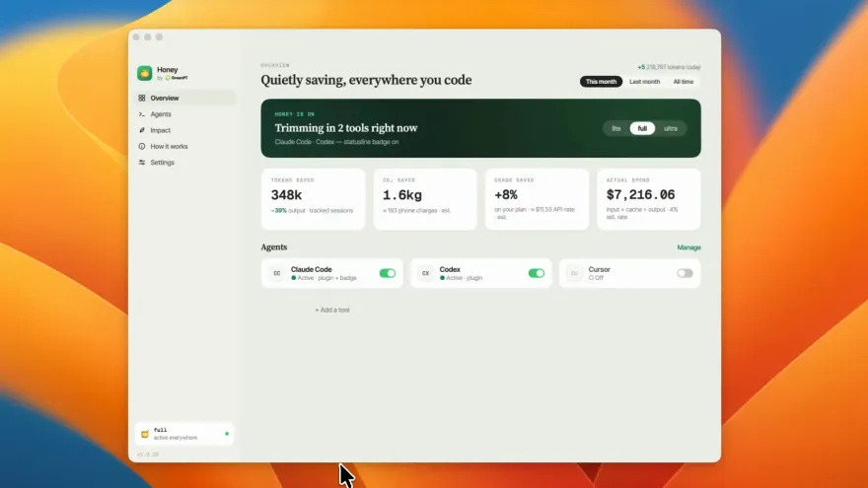Click the Codex agent name
Image resolution: width=868 pixels, height=488 pixels.
tap(450, 269)
